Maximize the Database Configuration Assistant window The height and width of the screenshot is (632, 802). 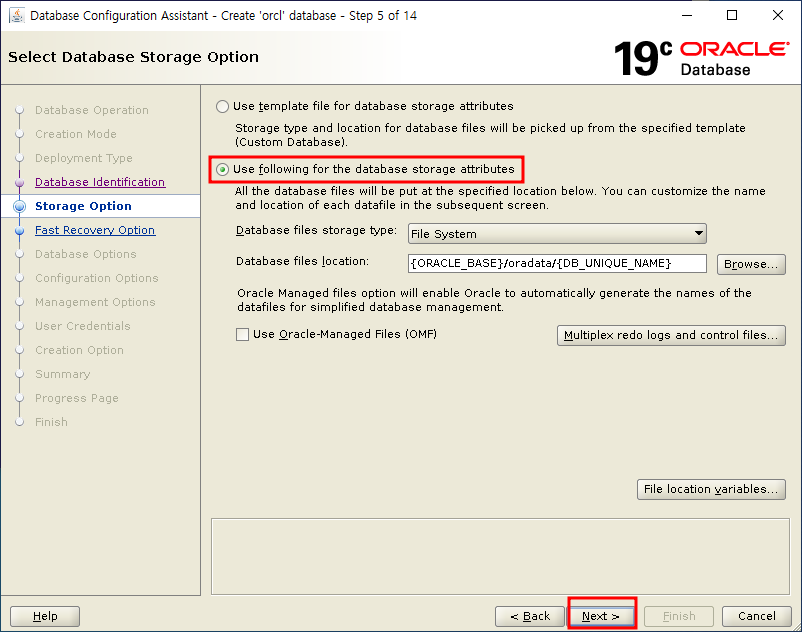click(732, 15)
